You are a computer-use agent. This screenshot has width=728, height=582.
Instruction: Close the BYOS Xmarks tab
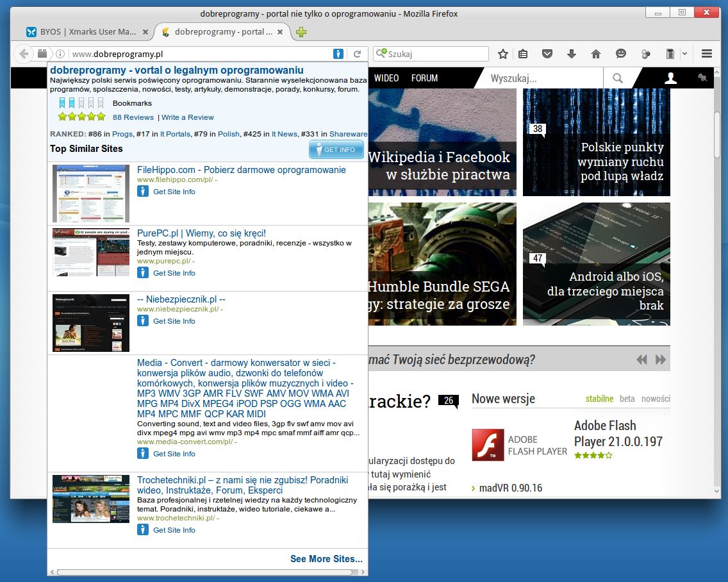[x=145, y=32]
